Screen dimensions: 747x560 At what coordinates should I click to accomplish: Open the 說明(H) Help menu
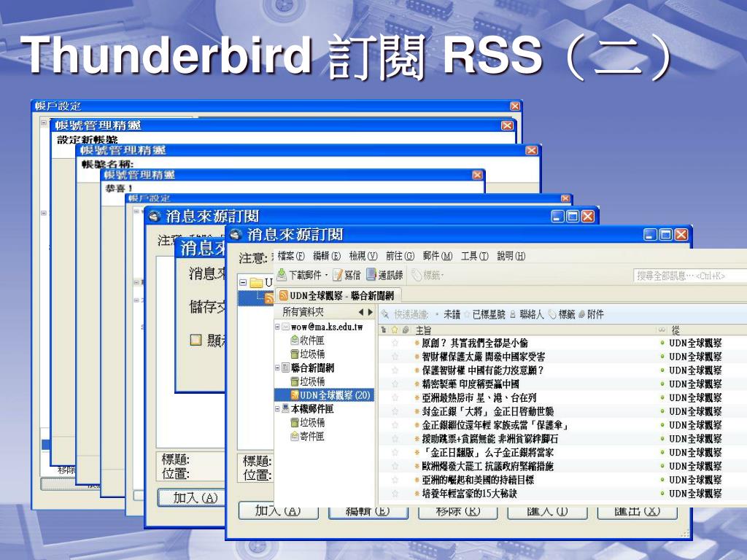[511, 256]
